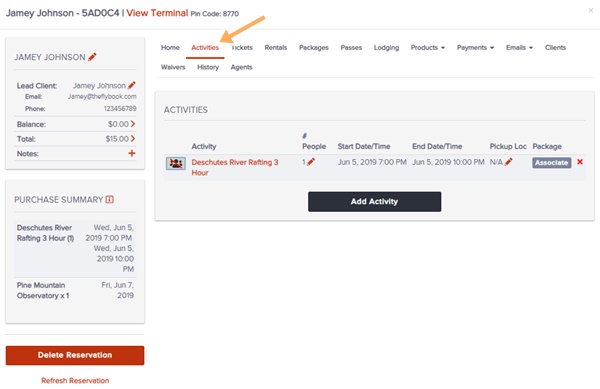Add a note with plus icon
600x389 pixels.
pyautogui.click(x=132, y=153)
